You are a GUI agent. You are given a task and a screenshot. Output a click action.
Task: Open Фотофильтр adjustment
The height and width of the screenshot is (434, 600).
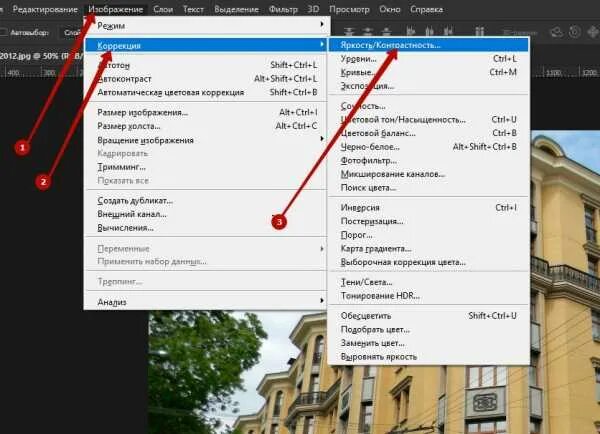click(429, 160)
